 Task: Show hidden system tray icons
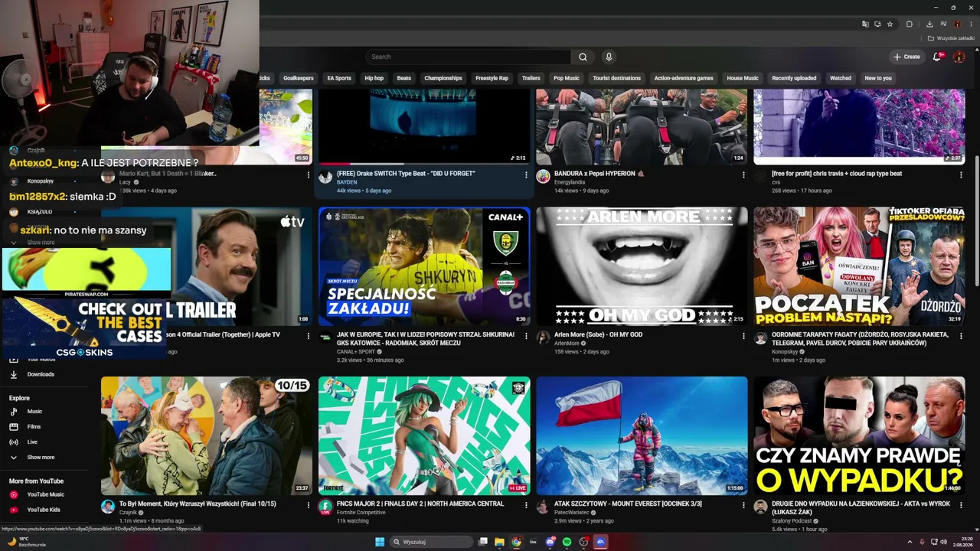[x=910, y=542]
